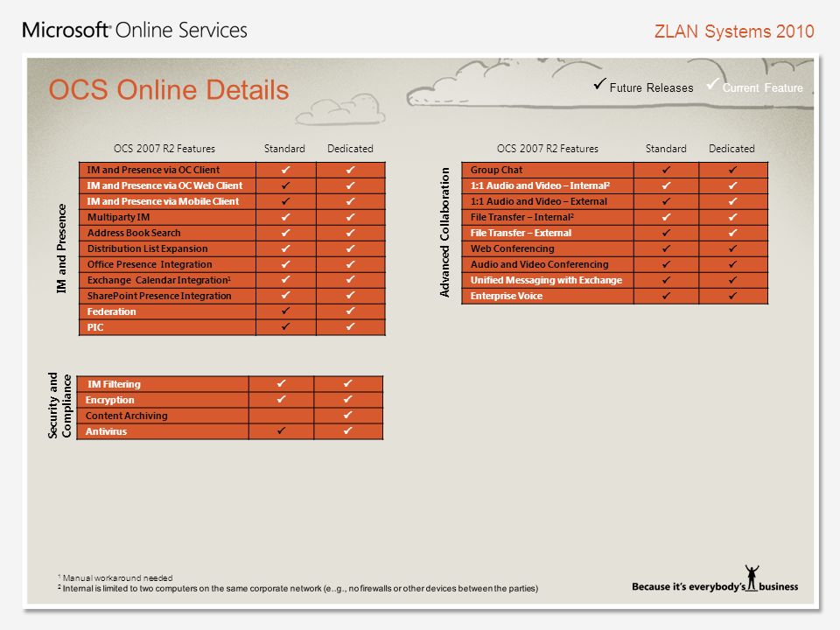This screenshot has width=840, height=630.
Task: Click the Audio and Video Conferencing feature name
Action: click(540, 264)
